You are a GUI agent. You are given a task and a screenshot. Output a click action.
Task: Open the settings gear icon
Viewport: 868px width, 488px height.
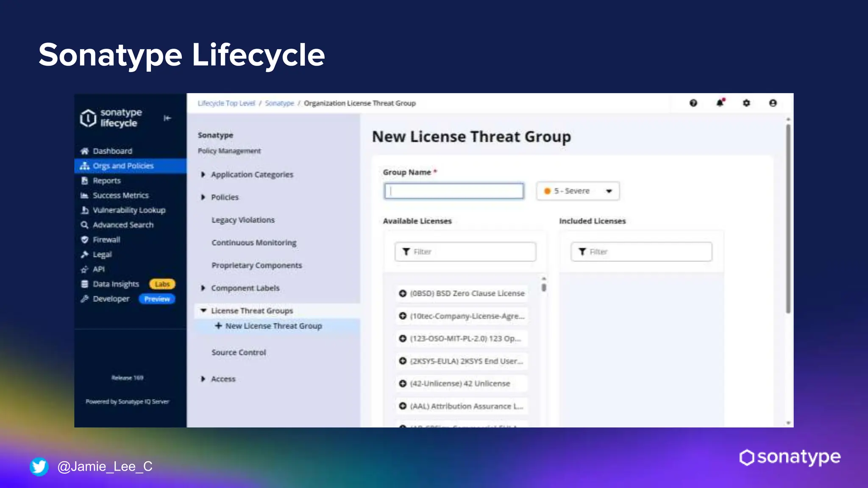746,103
